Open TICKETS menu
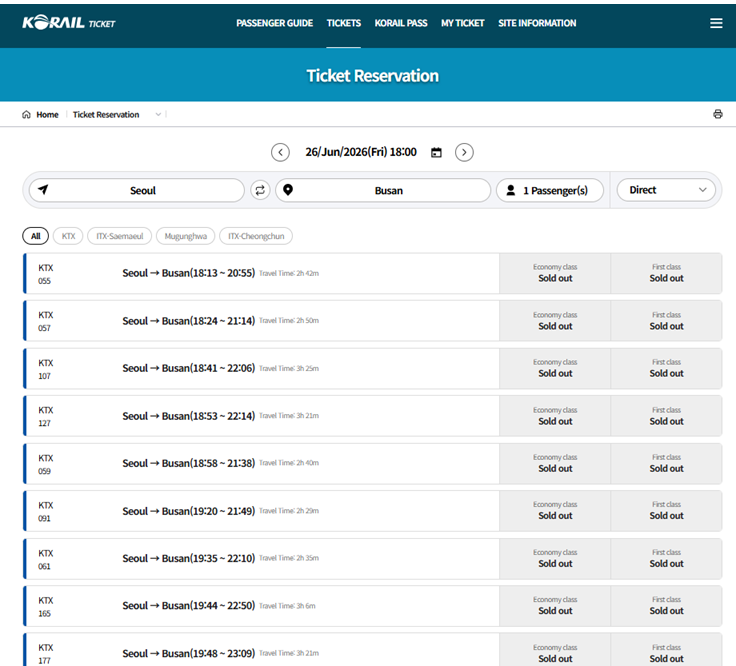Screen dimensions: 736x666 coord(344,23)
